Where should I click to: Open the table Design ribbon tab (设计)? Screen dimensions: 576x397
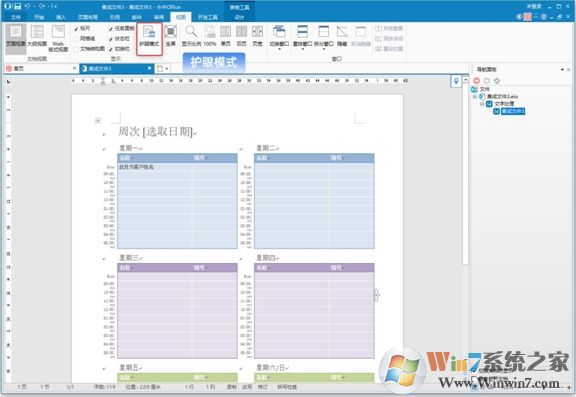(x=239, y=17)
